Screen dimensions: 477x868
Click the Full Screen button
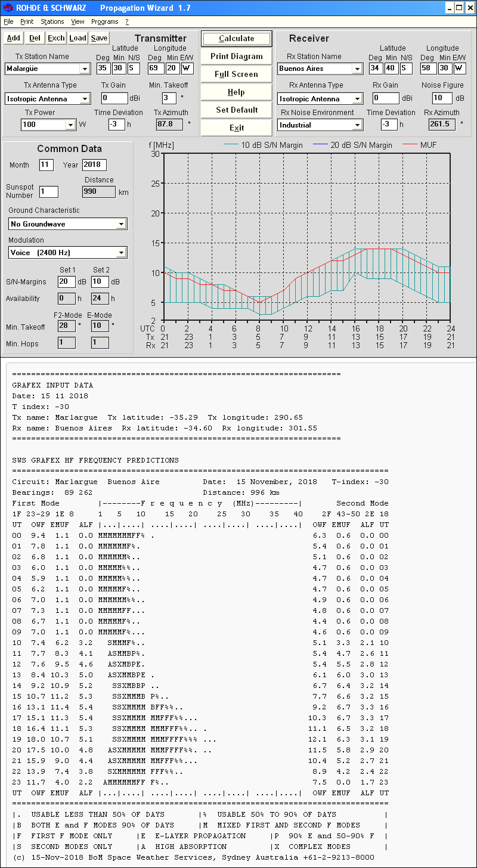click(x=236, y=74)
